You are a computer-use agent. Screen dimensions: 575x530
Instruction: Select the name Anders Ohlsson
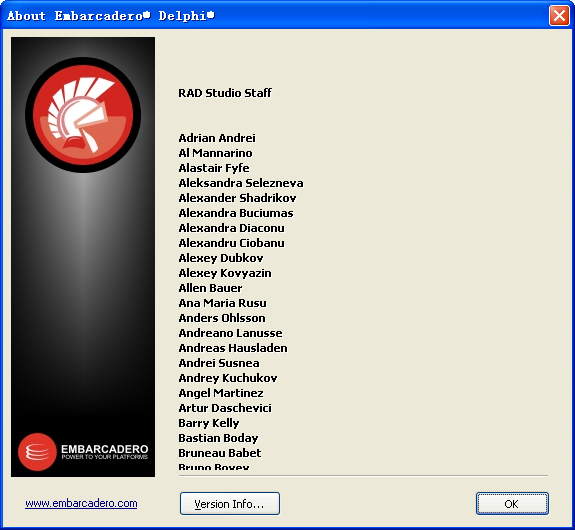(x=222, y=318)
